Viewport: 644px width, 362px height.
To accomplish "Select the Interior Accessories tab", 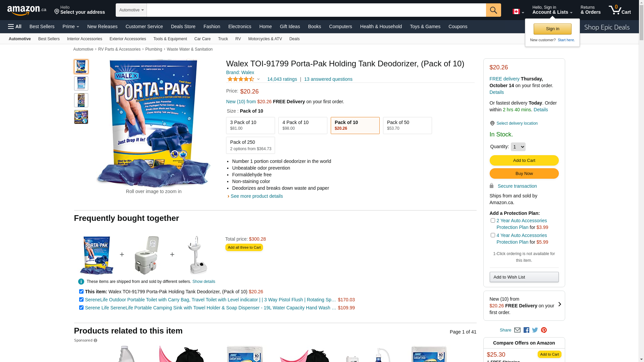I will [x=85, y=39].
